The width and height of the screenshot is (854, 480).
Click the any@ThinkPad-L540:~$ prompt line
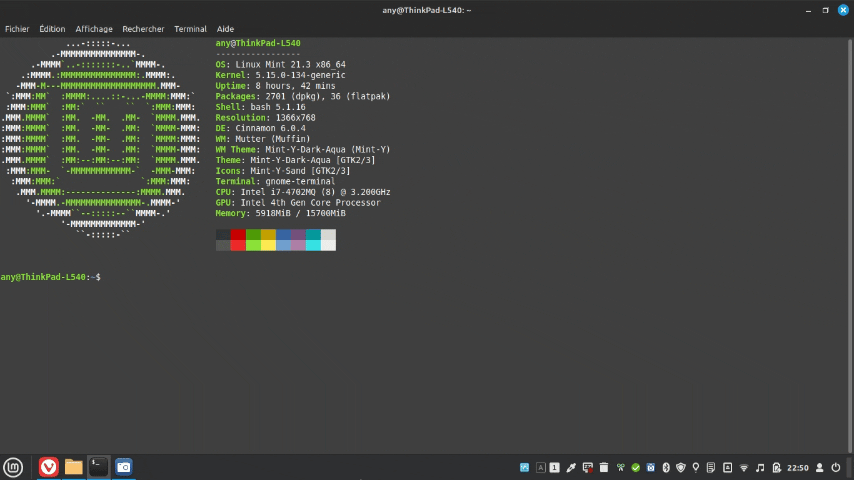(x=51, y=277)
